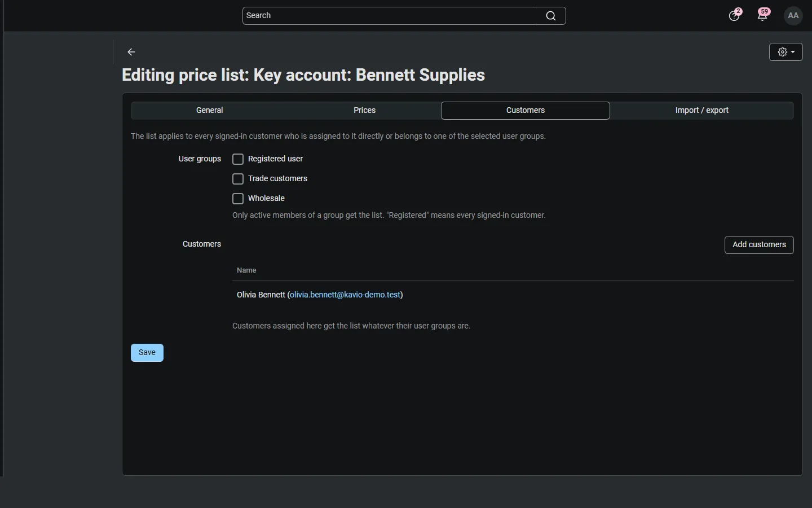The height and width of the screenshot is (508, 812).
Task: Click the Save button
Action: (147, 353)
